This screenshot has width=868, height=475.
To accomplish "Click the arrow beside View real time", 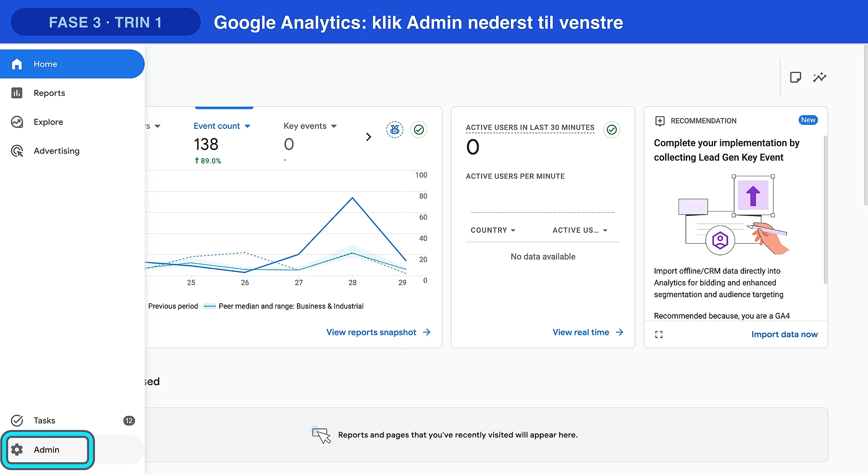I will (x=620, y=332).
